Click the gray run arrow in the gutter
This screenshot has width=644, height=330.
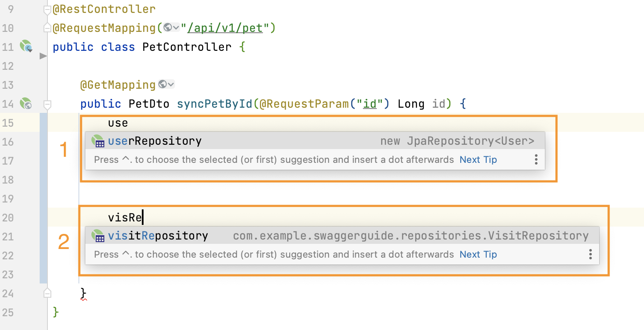point(42,56)
